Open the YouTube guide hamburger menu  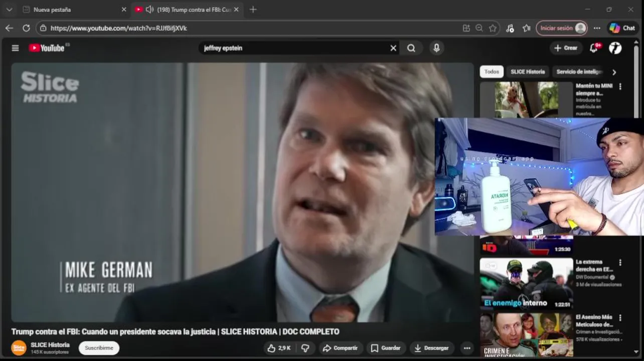[x=15, y=48]
